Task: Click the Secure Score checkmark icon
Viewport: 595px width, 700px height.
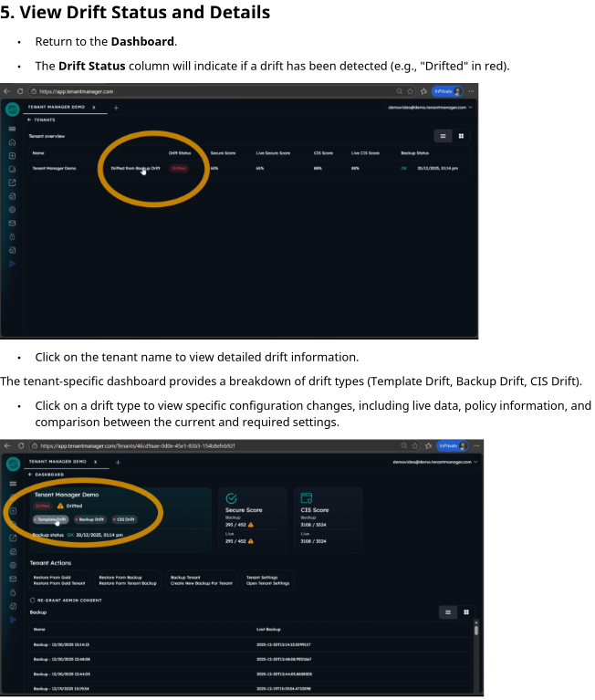Action: tap(231, 498)
